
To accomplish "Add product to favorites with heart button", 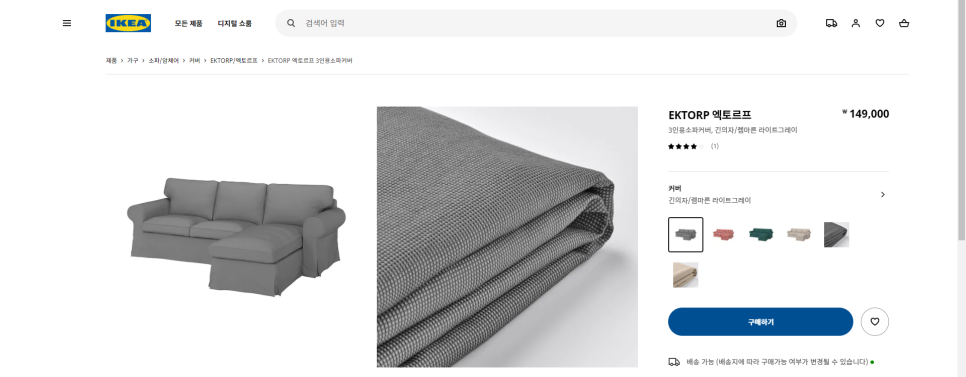I will tap(875, 322).
